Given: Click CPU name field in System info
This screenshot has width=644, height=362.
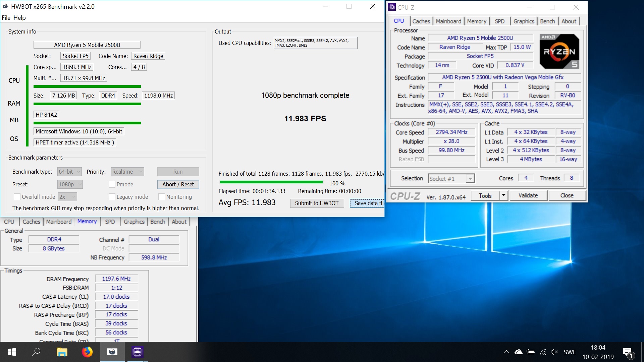Looking at the screenshot, I should tap(87, 45).
